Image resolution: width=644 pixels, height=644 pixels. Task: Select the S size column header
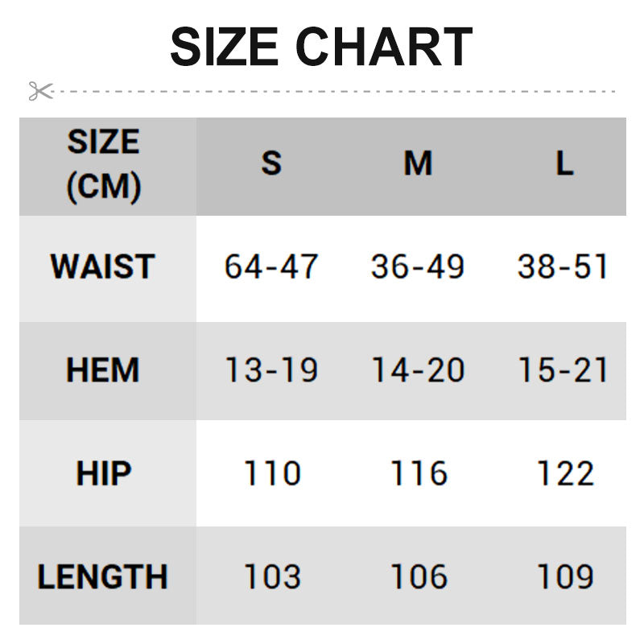coord(271,164)
